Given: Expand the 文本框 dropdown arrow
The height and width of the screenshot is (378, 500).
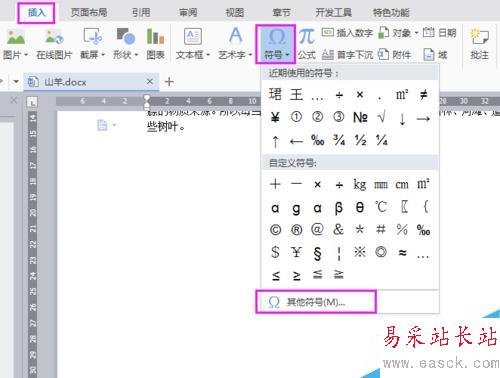Looking at the screenshot, I should tap(208, 55).
